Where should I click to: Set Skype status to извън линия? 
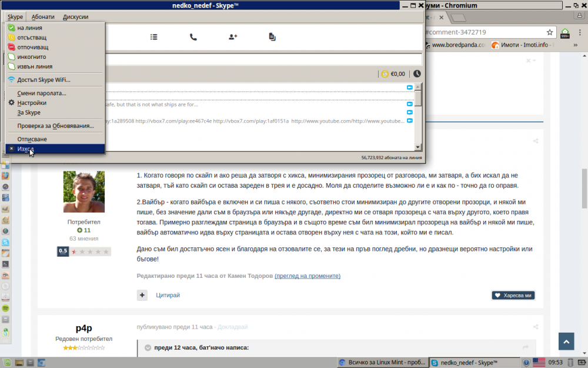click(x=55, y=67)
